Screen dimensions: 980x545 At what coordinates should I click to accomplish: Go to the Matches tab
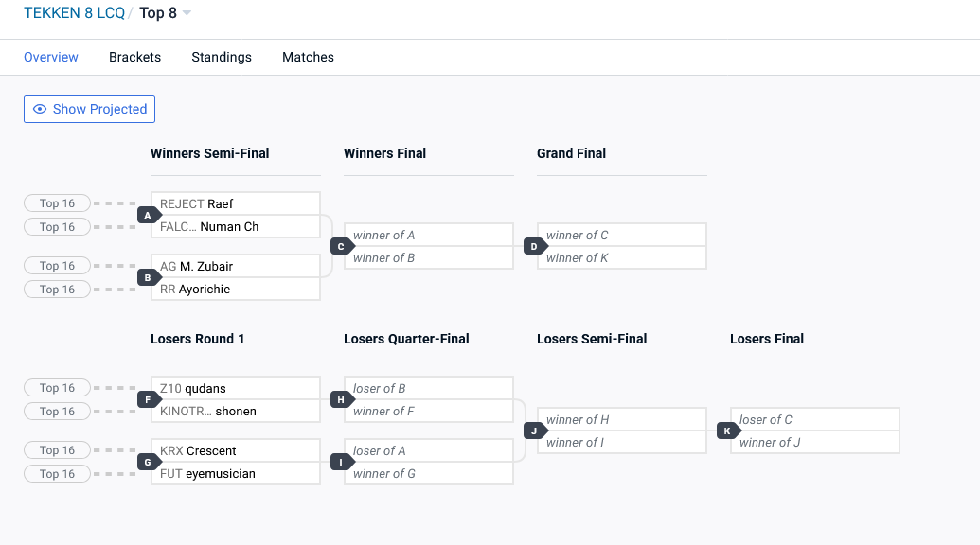pos(308,57)
